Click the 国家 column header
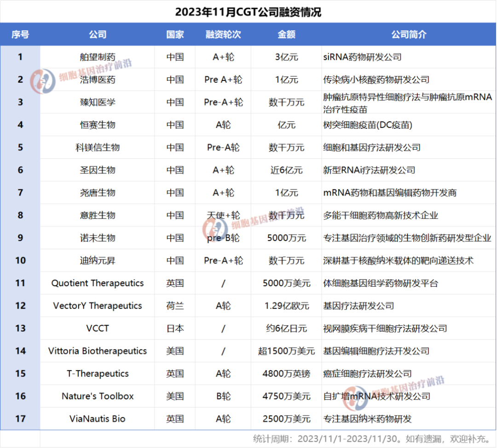This screenshot has height=448, width=497. click(x=175, y=34)
